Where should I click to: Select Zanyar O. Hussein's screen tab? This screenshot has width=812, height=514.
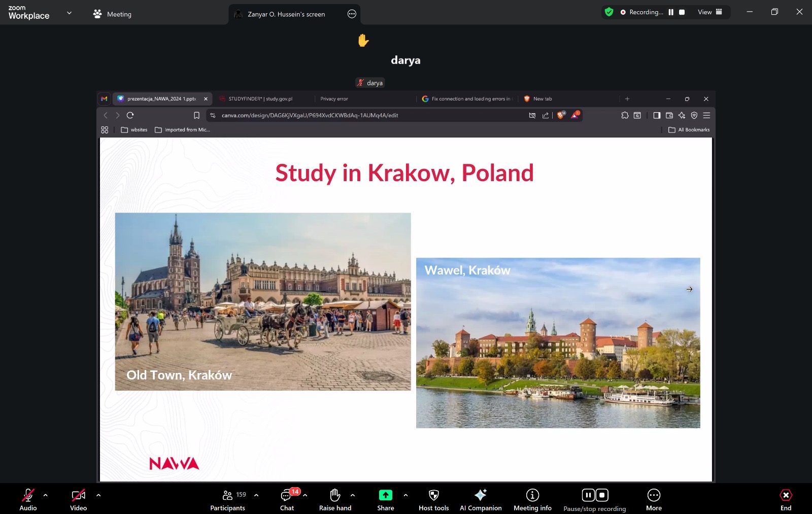[x=286, y=14]
